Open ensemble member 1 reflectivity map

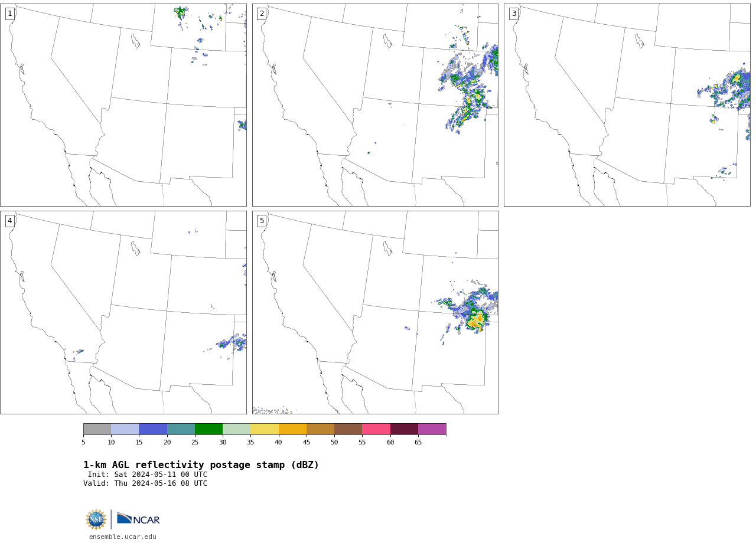123,105
